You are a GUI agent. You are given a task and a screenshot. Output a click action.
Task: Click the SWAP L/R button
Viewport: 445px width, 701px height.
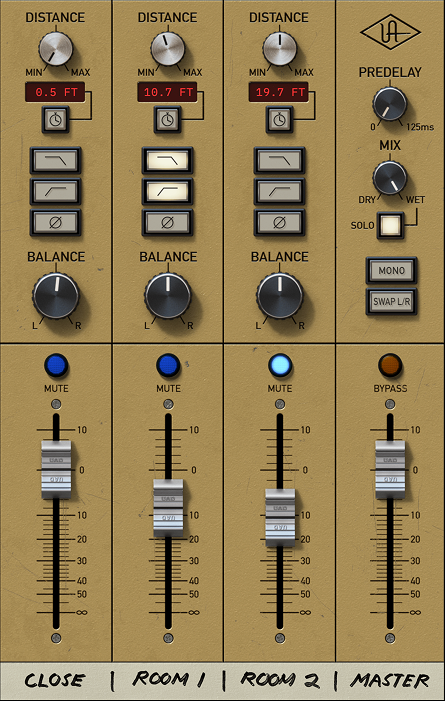click(x=391, y=302)
